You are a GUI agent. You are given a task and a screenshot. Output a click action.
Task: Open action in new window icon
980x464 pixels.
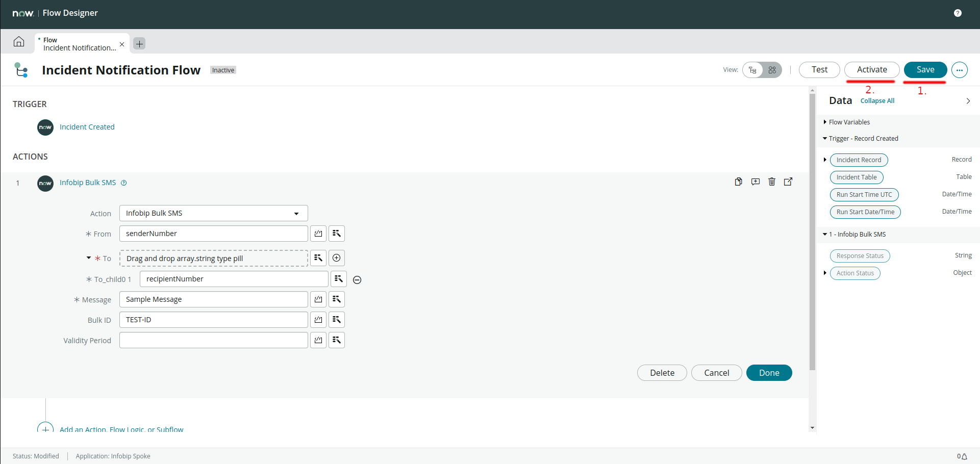point(788,182)
